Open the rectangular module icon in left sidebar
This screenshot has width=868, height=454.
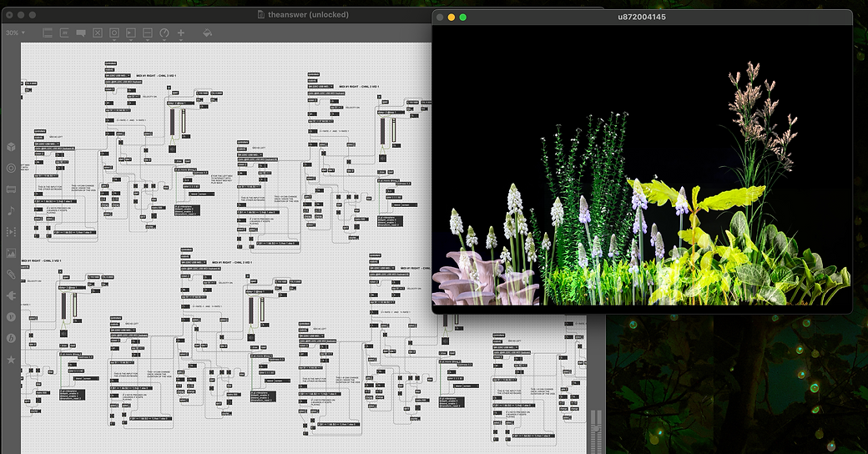11,189
